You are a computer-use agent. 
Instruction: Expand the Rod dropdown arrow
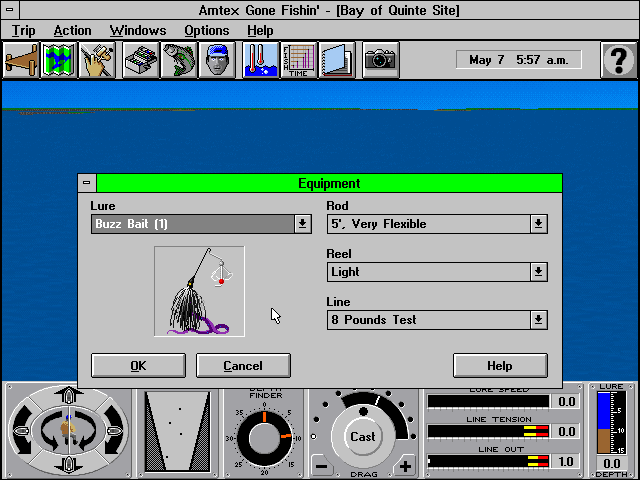point(538,224)
